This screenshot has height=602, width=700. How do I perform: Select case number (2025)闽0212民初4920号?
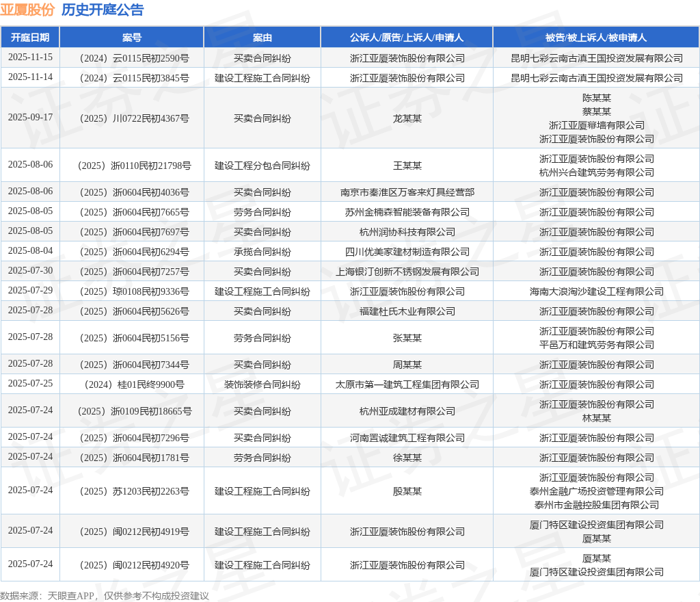tap(132, 565)
